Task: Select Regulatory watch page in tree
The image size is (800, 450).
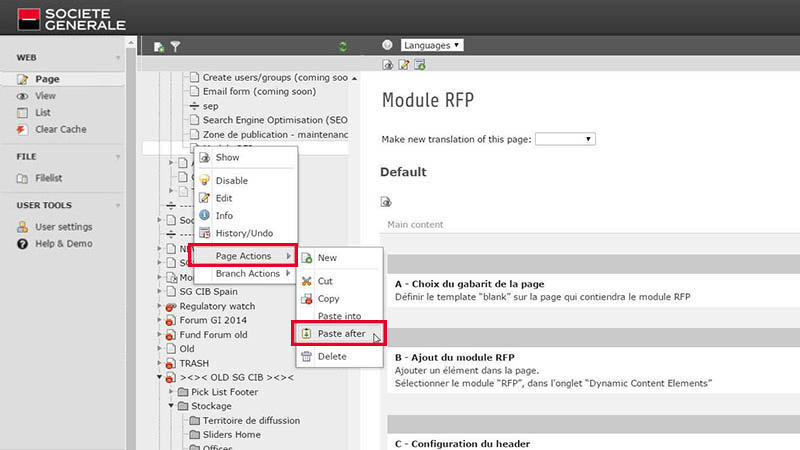Action: coord(217,306)
